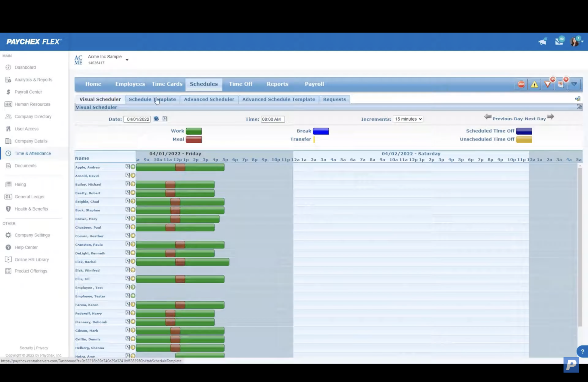
Task: Click the megaphone announcements icon
Action: [x=542, y=42]
